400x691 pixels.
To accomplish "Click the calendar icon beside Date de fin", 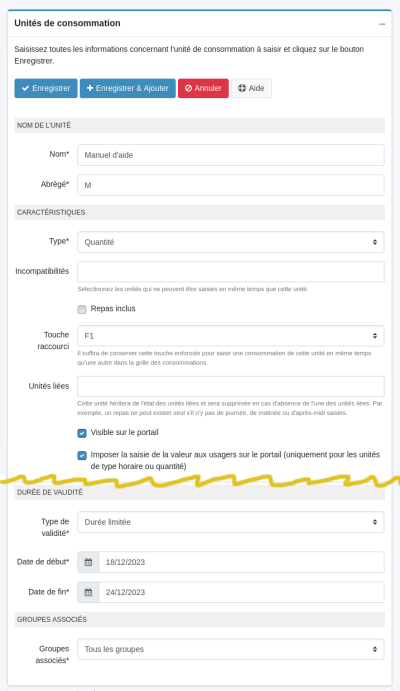I will [x=88, y=592].
